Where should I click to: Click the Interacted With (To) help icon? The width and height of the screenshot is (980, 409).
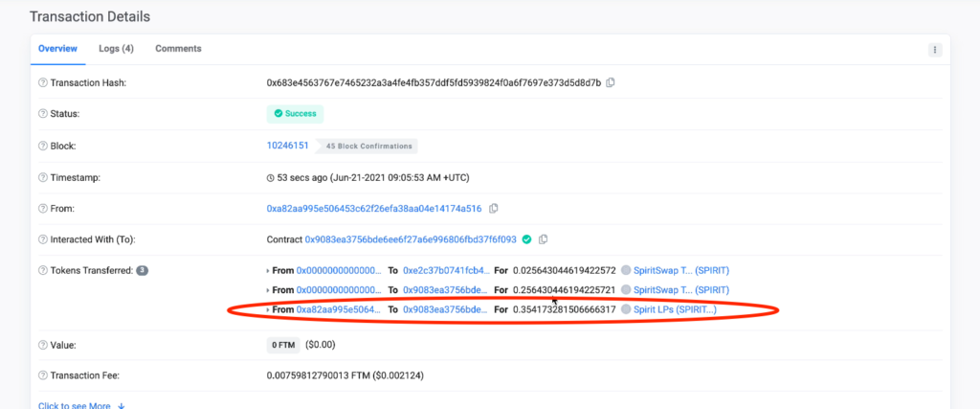coord(43,239)
